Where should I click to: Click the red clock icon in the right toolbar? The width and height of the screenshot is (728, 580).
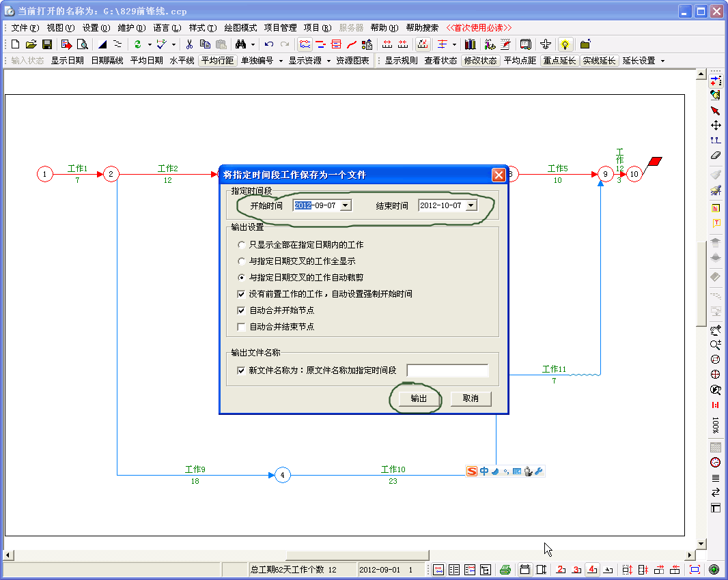point(716,462)
